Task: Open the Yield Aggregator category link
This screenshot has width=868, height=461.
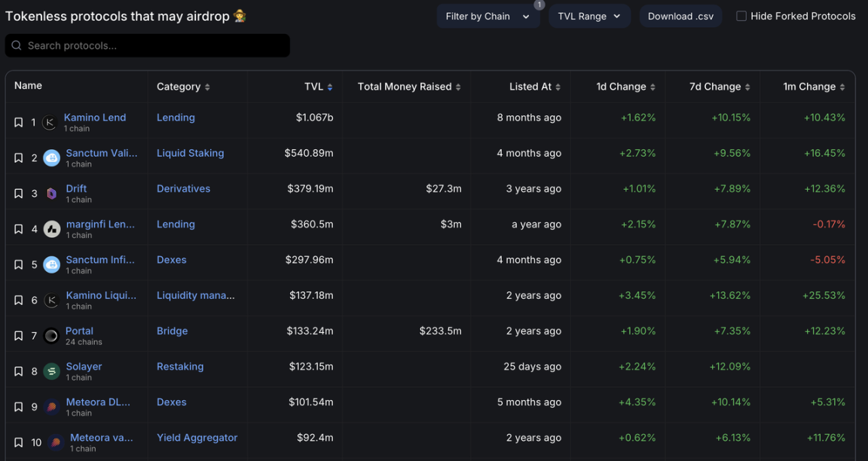Action: point(197,438)
